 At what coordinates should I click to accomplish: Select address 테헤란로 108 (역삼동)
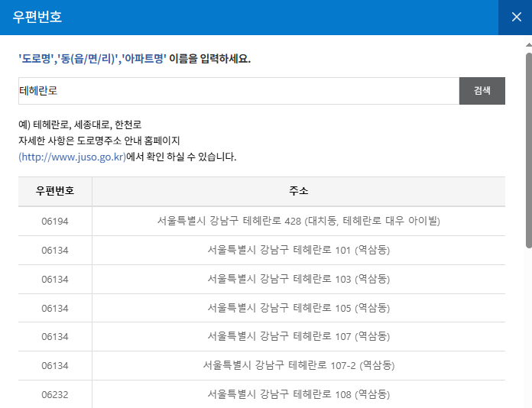299,394
